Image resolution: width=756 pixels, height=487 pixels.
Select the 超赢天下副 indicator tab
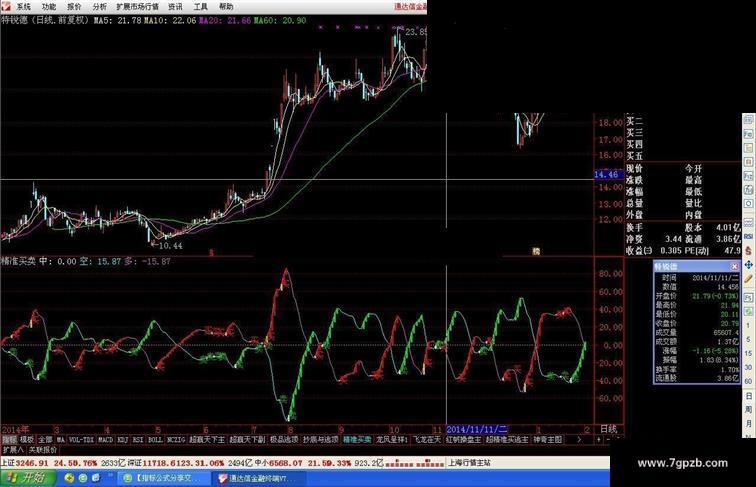(x=247, y=440)
